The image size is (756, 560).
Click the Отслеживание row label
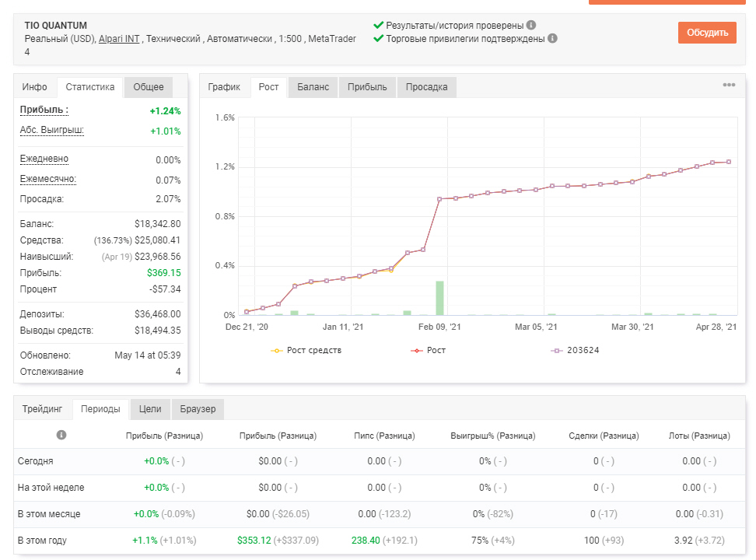51,372
